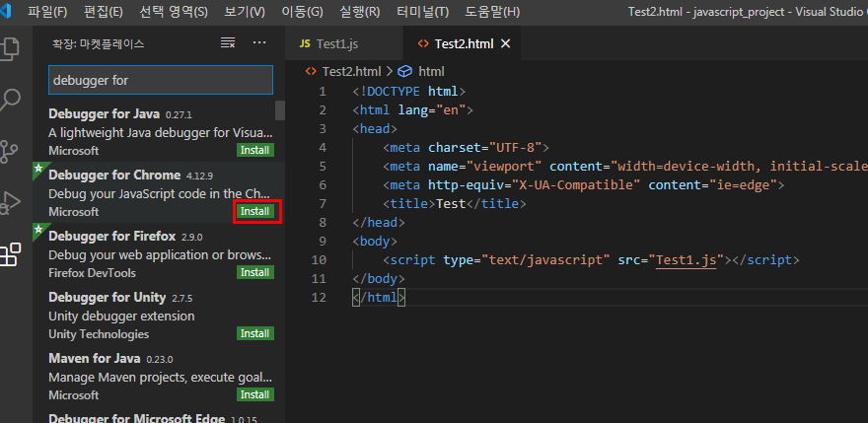The image size is (868, 423).
Task: Open the 도움말(H) menu
Action: 492,12
